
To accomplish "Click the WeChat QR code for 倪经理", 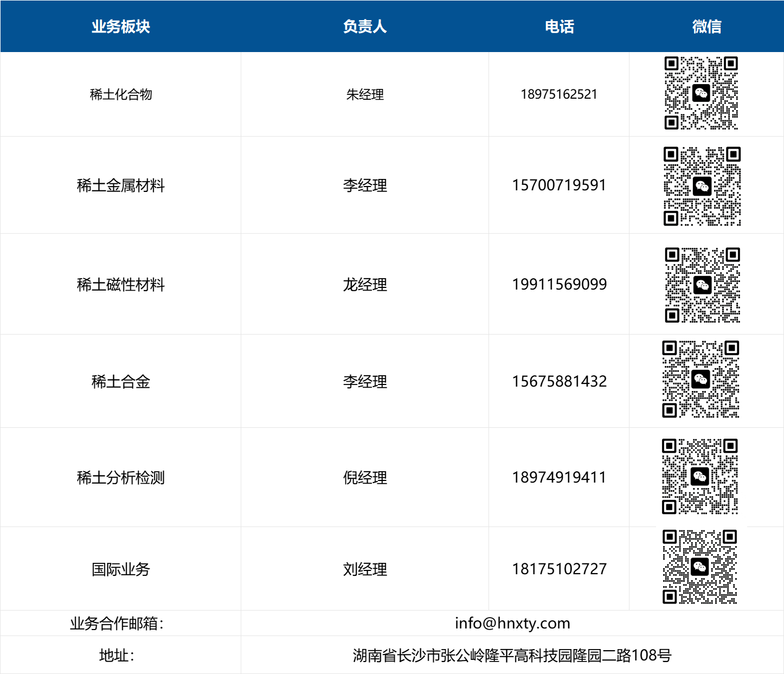I will [x=700, y=476].
